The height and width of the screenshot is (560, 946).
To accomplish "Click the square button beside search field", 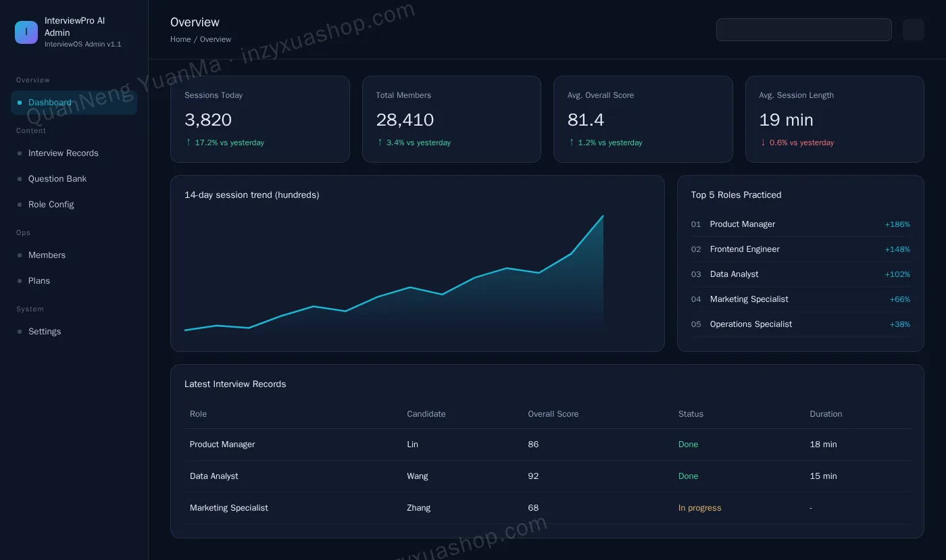I will click(x=913, y=30).
